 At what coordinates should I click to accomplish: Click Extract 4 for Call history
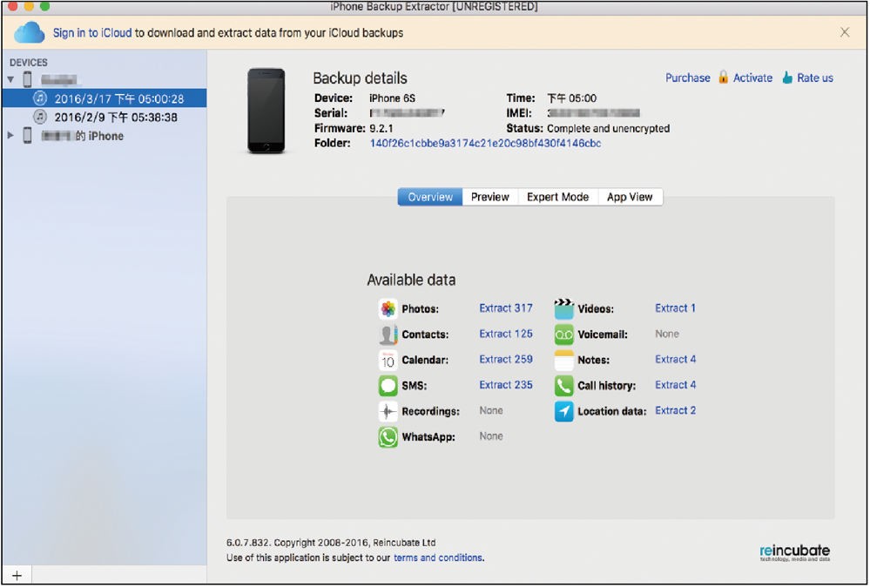click(675, 385)
